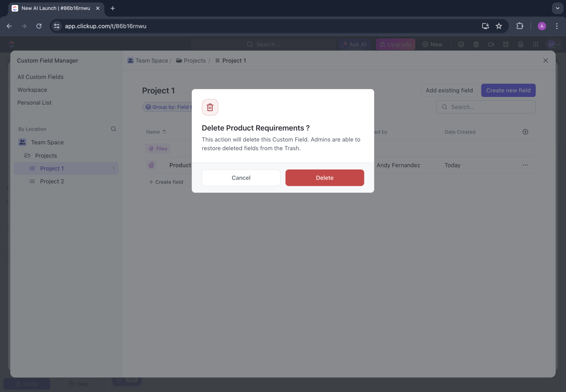Open browser Extensions puzzle icon

click(519, 26)
